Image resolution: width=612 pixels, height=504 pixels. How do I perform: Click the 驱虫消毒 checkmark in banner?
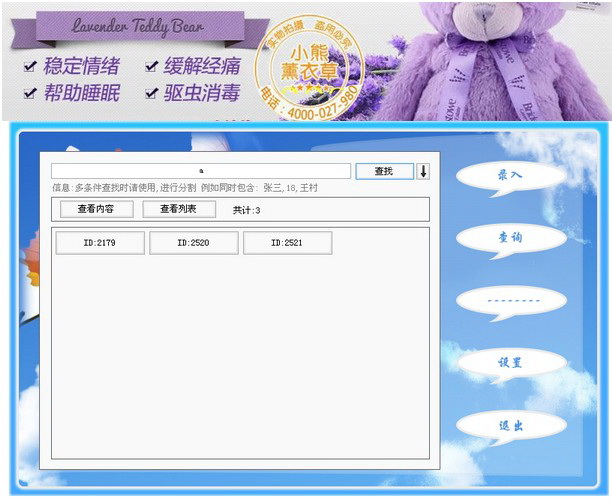(151, 93)
